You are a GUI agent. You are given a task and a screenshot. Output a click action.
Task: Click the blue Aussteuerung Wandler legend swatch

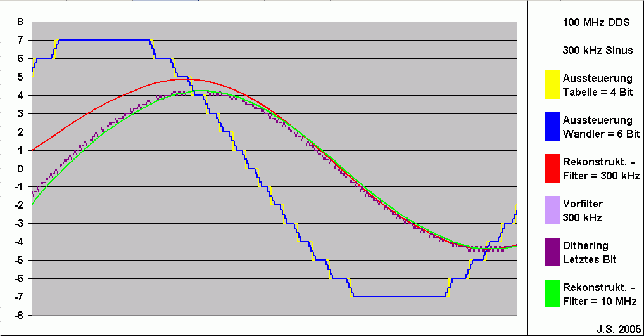coord(552,127)
